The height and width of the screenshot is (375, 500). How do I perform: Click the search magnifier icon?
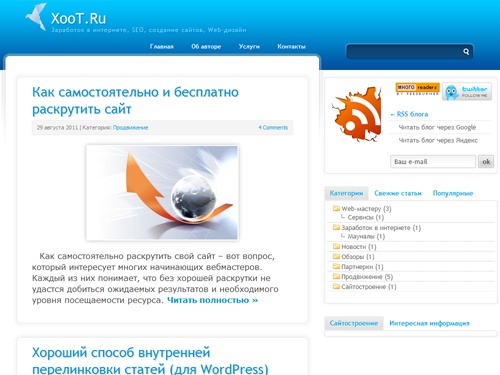[x=466, y=51]
